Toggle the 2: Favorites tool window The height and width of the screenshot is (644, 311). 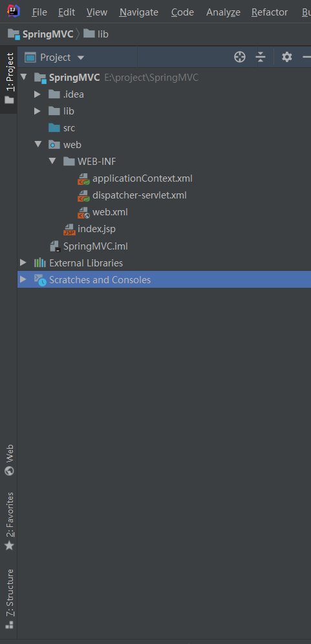(9, 521)
